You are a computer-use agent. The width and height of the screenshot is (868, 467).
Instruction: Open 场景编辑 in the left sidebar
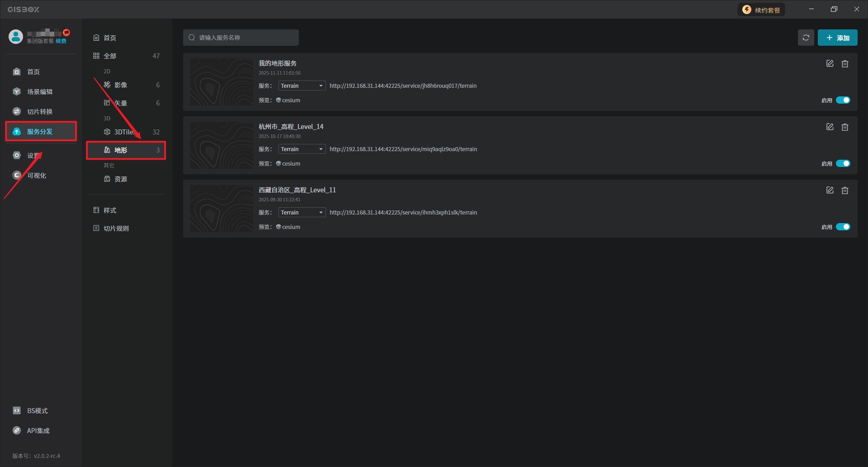(x=39, y=92)
